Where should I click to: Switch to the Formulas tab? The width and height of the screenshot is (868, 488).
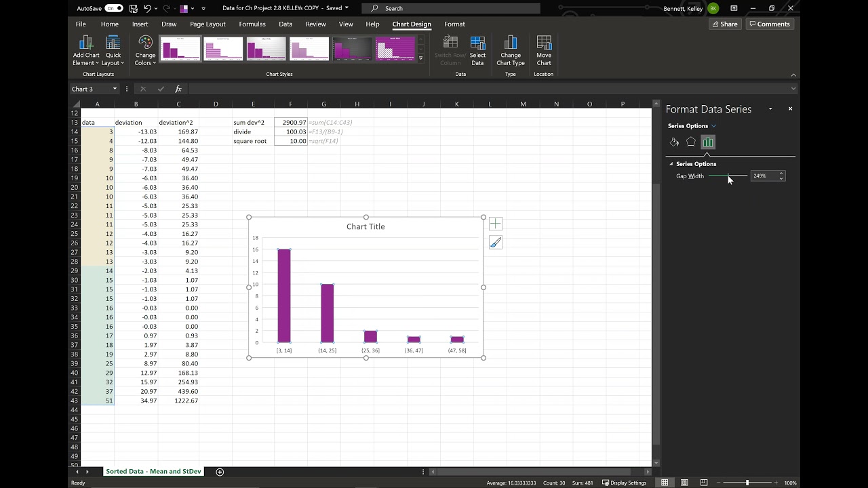tap(252, 24)
